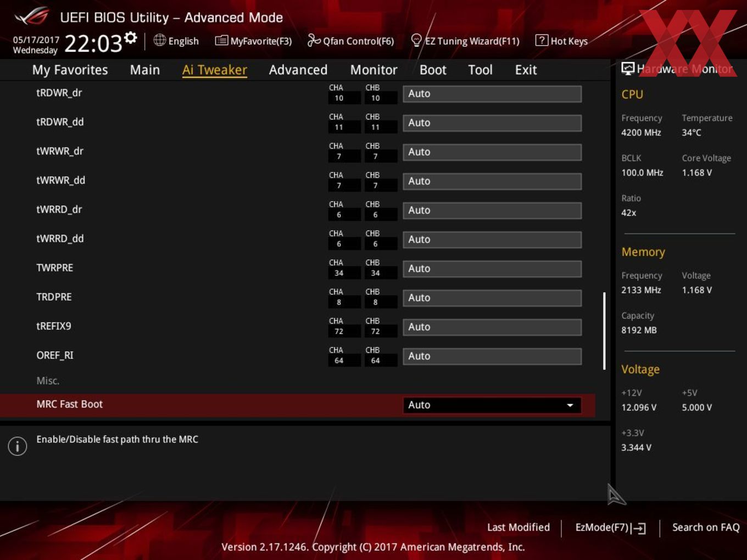Click the OREF_RI CHA value 64

(339, 360)
